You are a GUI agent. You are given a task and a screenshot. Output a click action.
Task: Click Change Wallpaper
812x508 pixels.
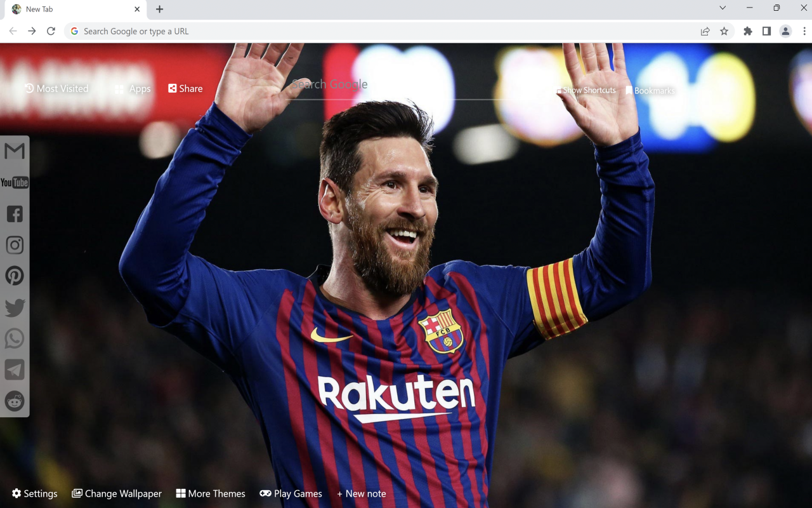tap(117, 493)
